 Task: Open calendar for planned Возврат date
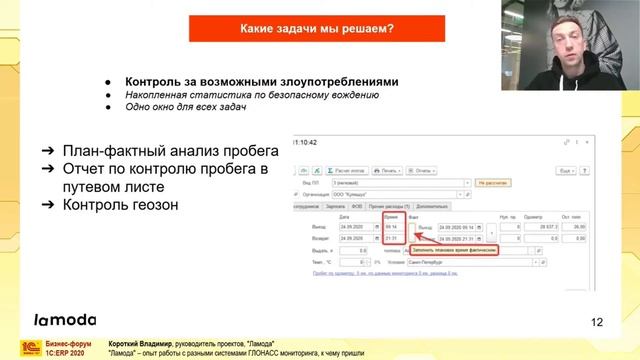pyautogui.click(x=377, y=238)
